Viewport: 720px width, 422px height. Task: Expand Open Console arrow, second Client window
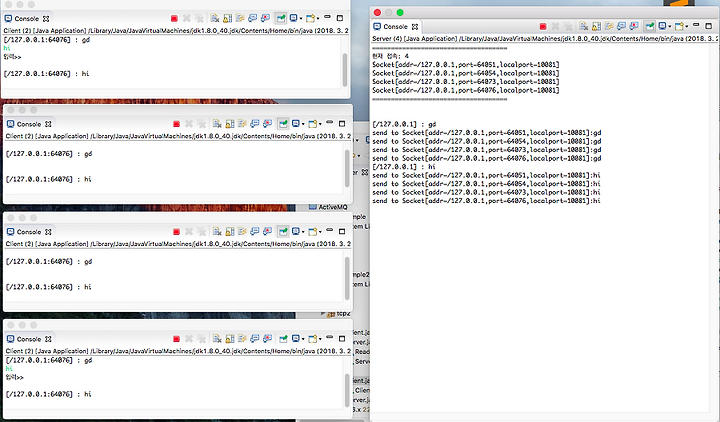click(x=320, y=124)
